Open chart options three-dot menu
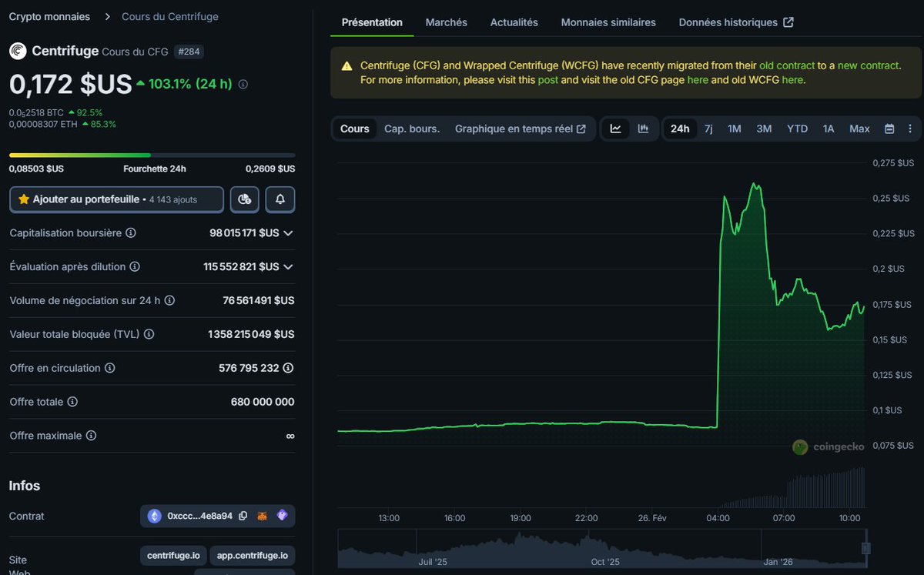The image size is (924, 575). click(909, 129)
